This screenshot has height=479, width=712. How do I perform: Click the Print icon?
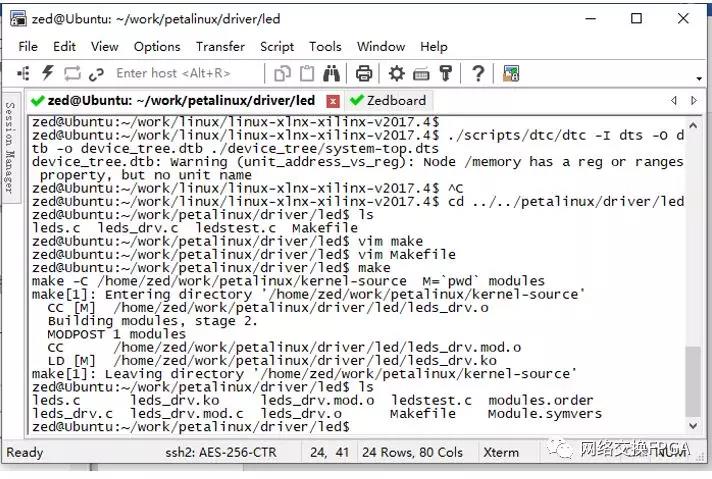pos(364,73)
